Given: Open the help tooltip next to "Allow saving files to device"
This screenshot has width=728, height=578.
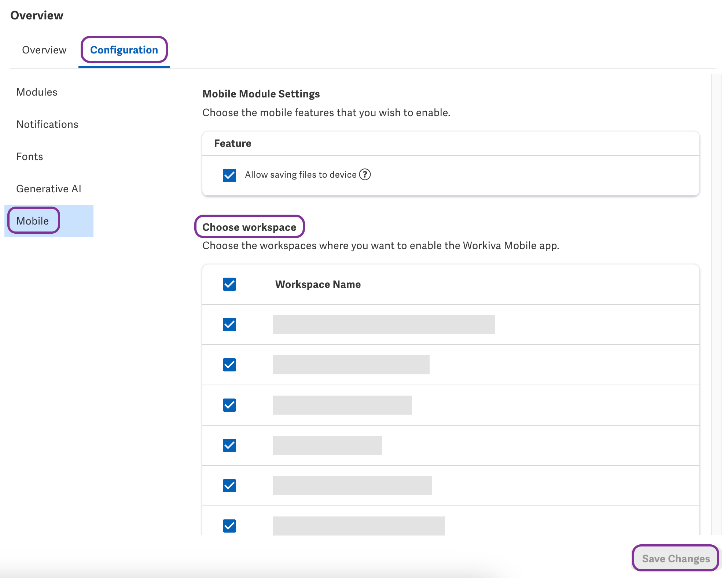Looking at the screenshot, I should 365,175.
